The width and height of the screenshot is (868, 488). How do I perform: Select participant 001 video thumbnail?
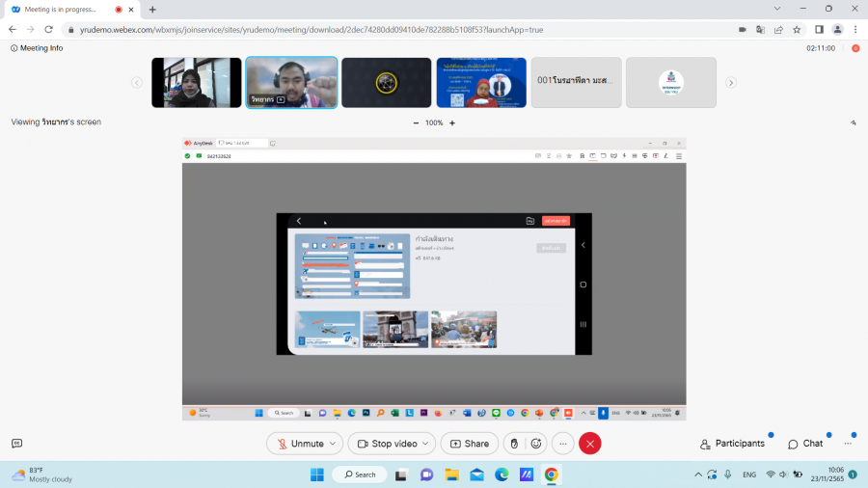574,82
